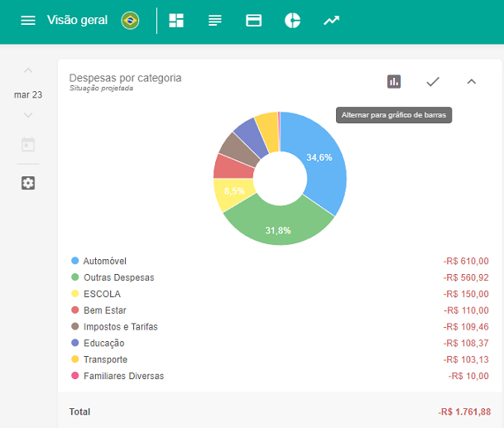Open the transactions list icon
This screenshot has width=504, height=428.
coord(215,21)
